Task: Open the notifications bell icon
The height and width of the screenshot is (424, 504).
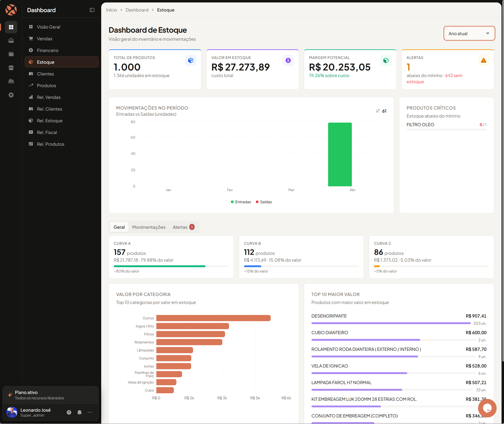Action: coord(79,412)
